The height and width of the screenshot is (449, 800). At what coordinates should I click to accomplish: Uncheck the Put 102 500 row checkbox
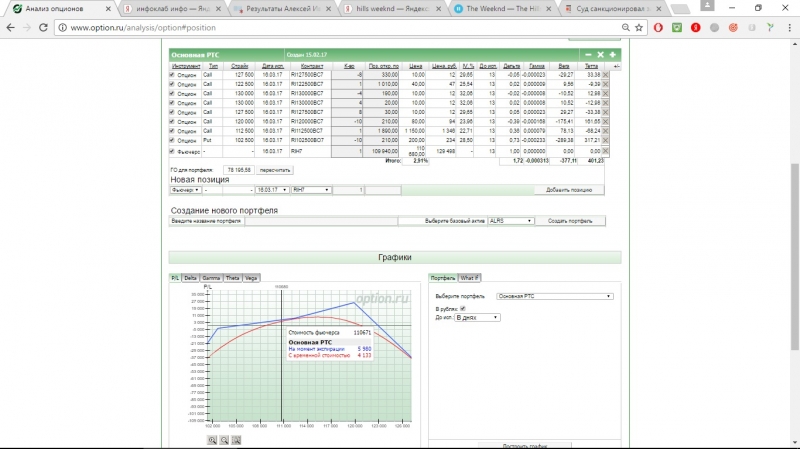tap(172, 140)
